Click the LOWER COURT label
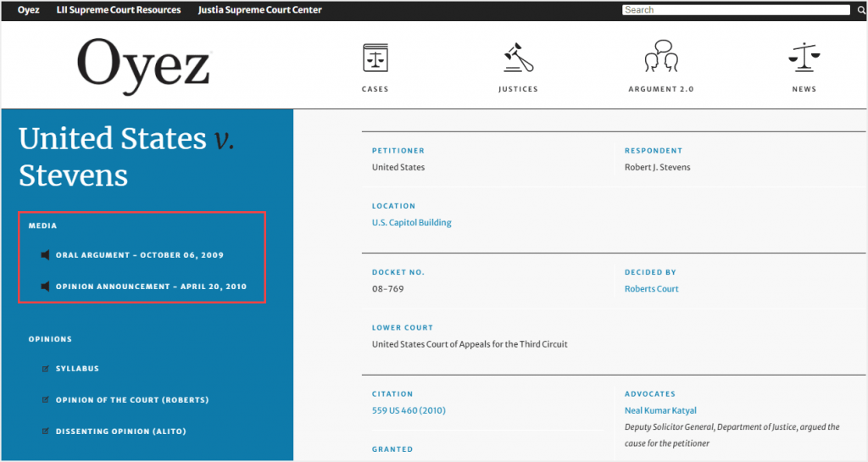Screen dimensions: 868x462 pyautogui.click(x=403, y=327)
